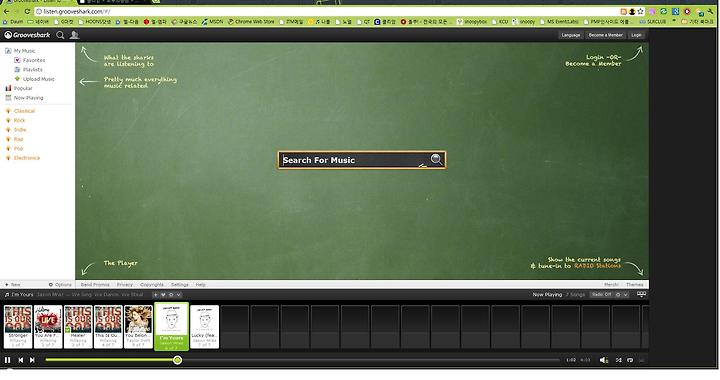Open Copyrights link in footer
The height and width of the screenshot is (380, 720).
pos(152,285)
